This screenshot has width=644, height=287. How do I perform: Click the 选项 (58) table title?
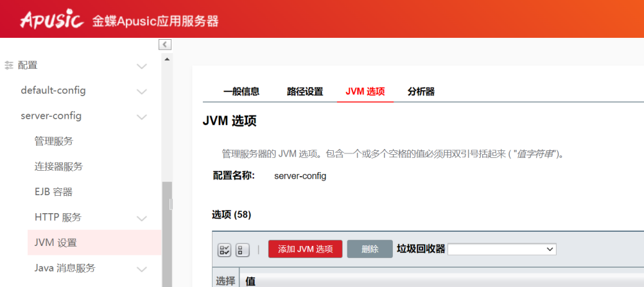[x=232, y=214]
